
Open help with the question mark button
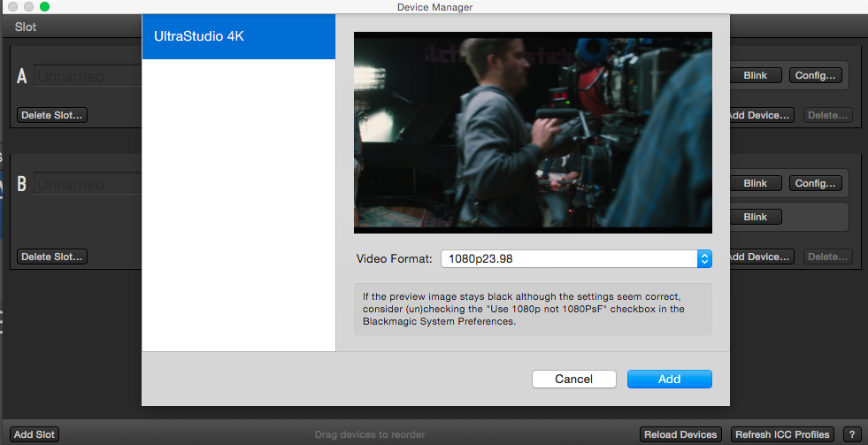(x=852, y=434)
